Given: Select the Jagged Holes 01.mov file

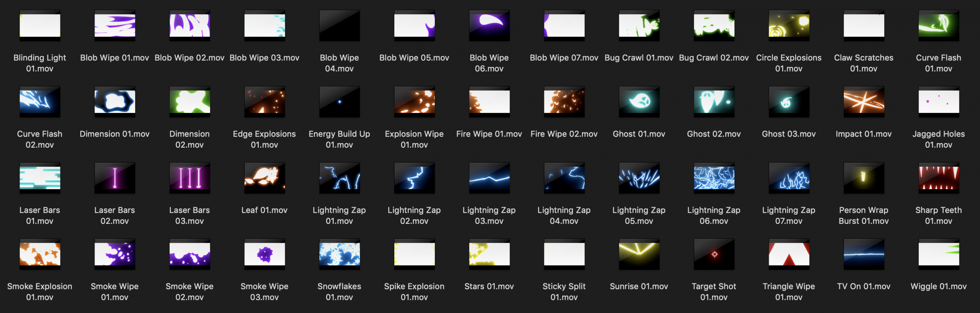Looking at the screenshot, I should (x=938, y=102).
